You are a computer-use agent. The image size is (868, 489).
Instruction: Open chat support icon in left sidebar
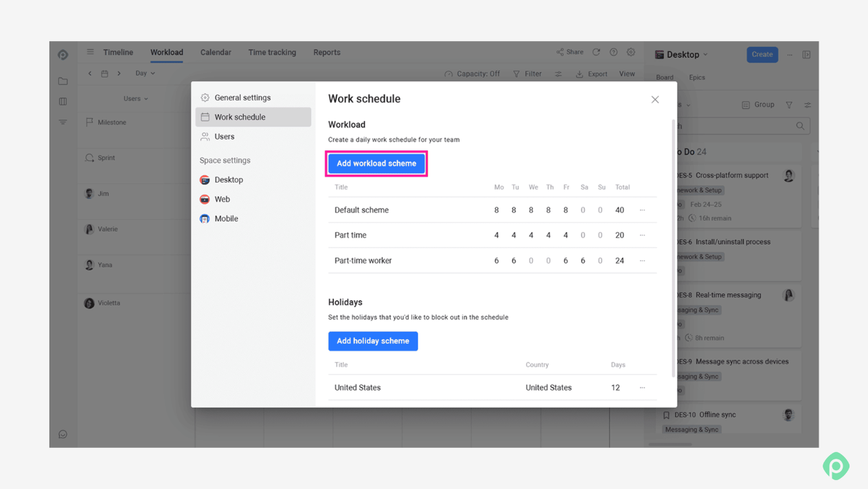tap(63, 434)
